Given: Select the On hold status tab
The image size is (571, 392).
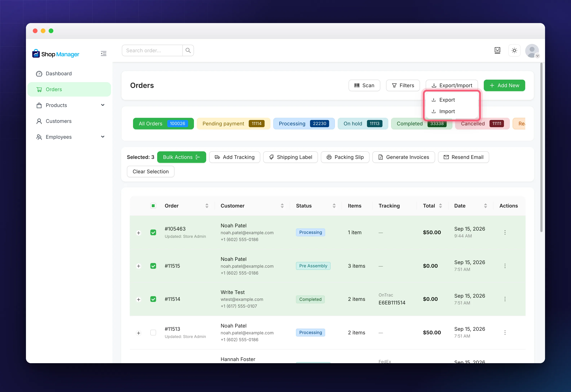Looking at the screenshot, I should (x=363, y=124).
